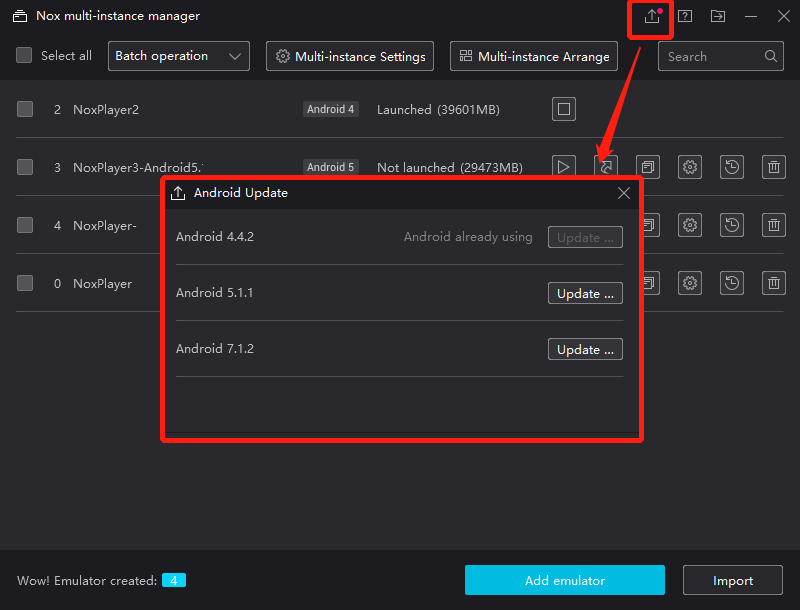Stop the launched NoxPlayer2 instance
The width and height of the screenshot is (800, 610).
point(564,109)
